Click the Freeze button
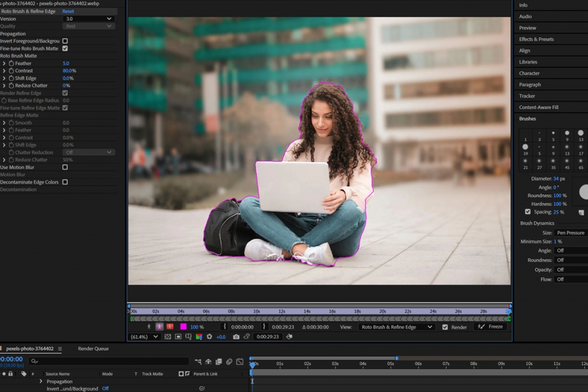The height and width of the screenshot is (392, 588). pyautogui.click(x=490, y=327)
